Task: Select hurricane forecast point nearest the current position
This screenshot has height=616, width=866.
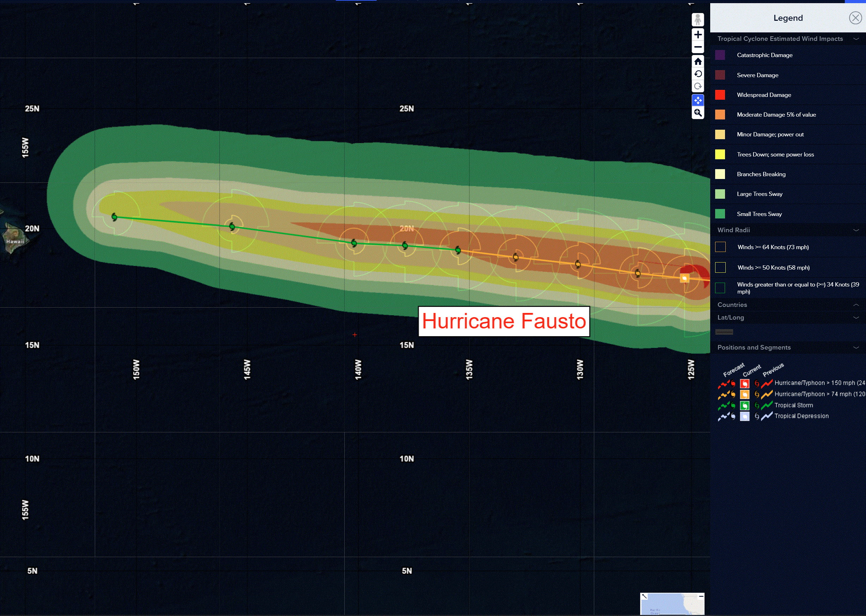Action: (638, 273)
